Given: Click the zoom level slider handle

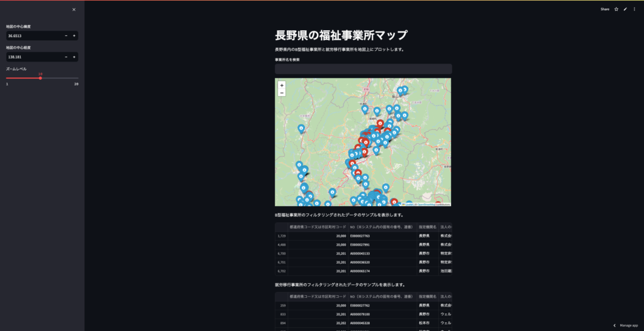Looking at the screenshot, I should pos(40,78).
